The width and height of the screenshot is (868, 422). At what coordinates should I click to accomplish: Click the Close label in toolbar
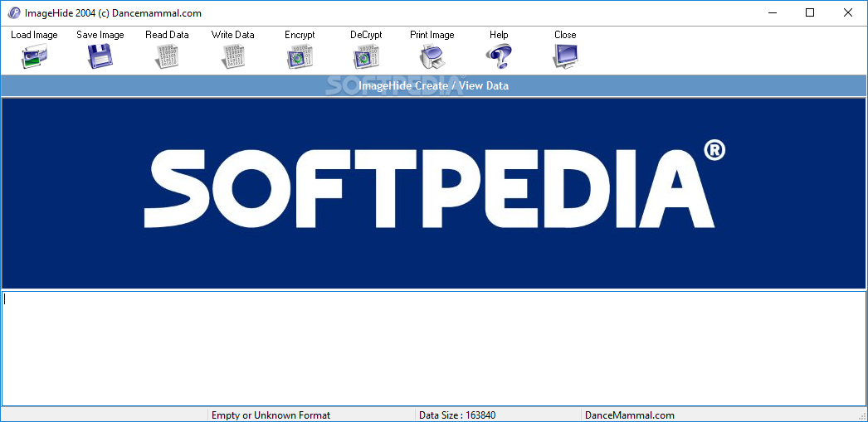(565, 35)
